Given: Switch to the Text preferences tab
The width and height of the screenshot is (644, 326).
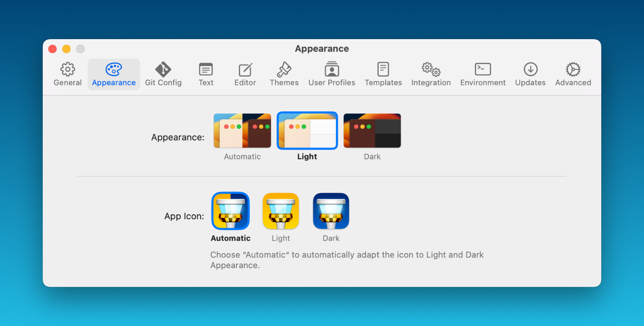Looking at the screenshot, I should [206, 74].
